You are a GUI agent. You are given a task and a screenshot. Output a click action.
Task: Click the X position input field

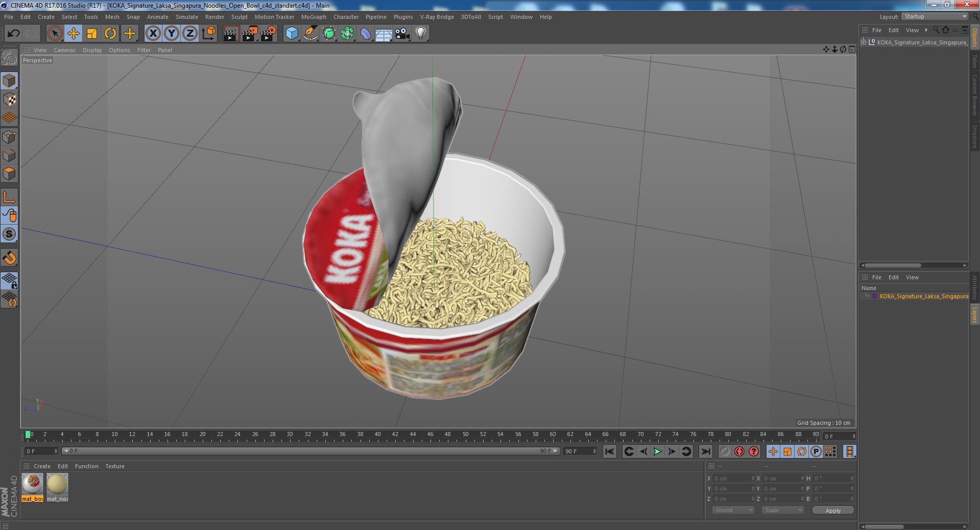733,478
